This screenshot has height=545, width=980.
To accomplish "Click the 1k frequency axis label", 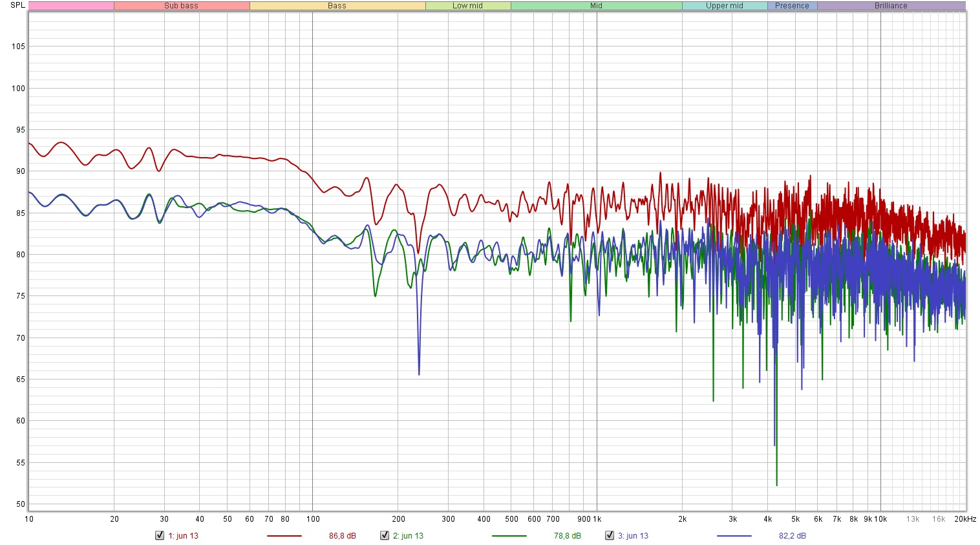I will [x=597, y=519].
